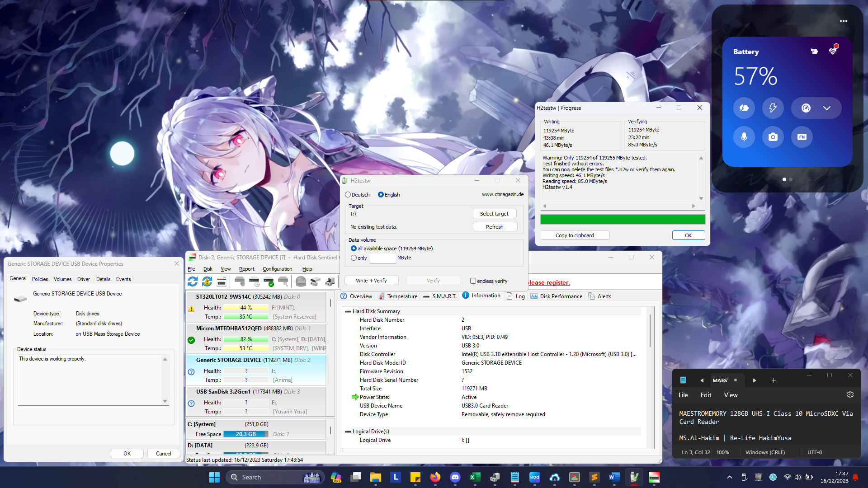Switch to the S.M.A.R.T. tab
This screenshot has width=868, height=488.
pyautogui.click(x=439, y=296)
